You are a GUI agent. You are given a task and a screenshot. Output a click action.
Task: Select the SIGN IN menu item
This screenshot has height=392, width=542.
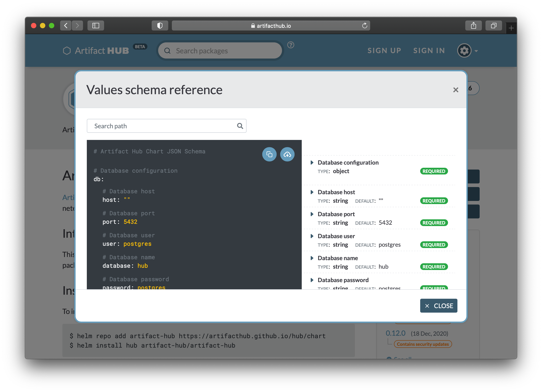coord(429,50)
